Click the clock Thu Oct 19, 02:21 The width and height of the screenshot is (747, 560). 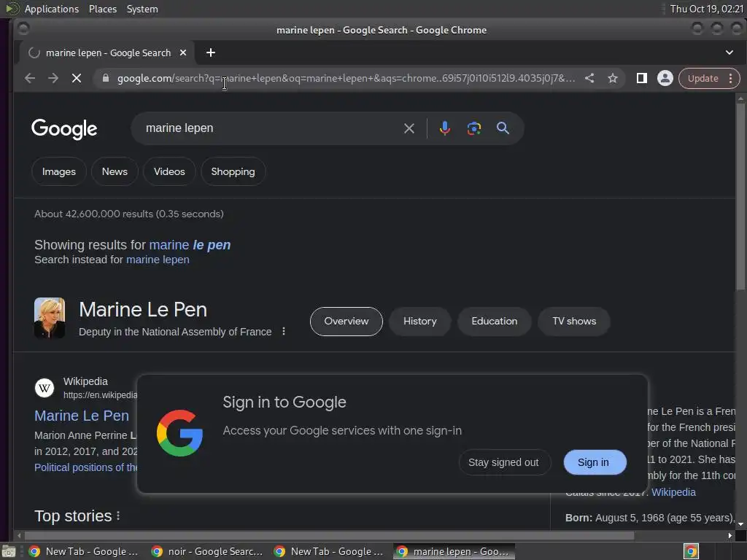707,9
